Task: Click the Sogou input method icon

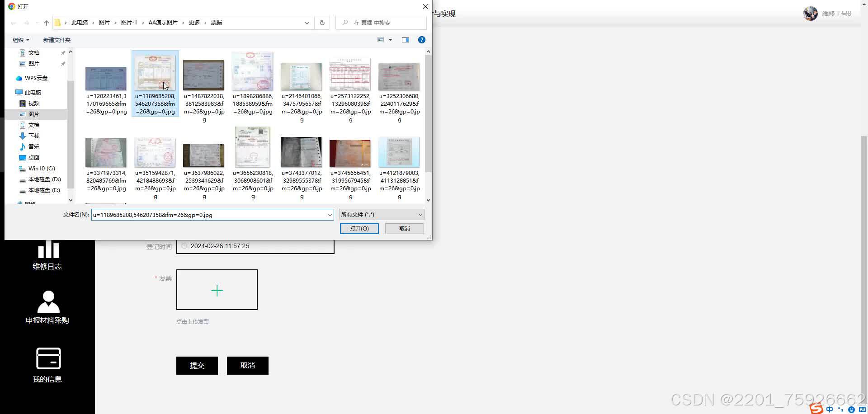Action: (817, 408)
